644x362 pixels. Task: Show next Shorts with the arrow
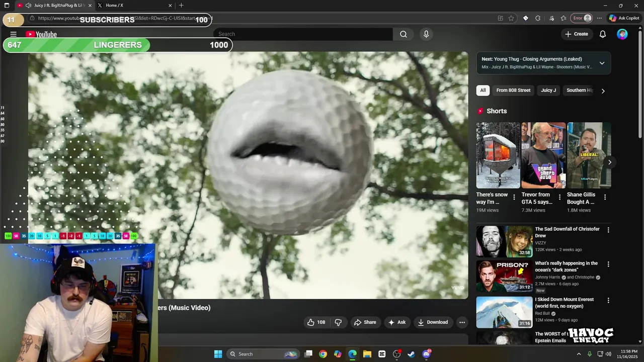pos(610,162)
